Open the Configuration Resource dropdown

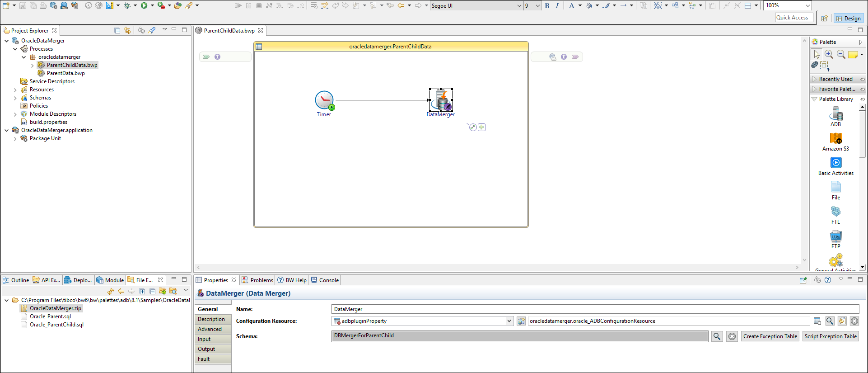point(509,321)
